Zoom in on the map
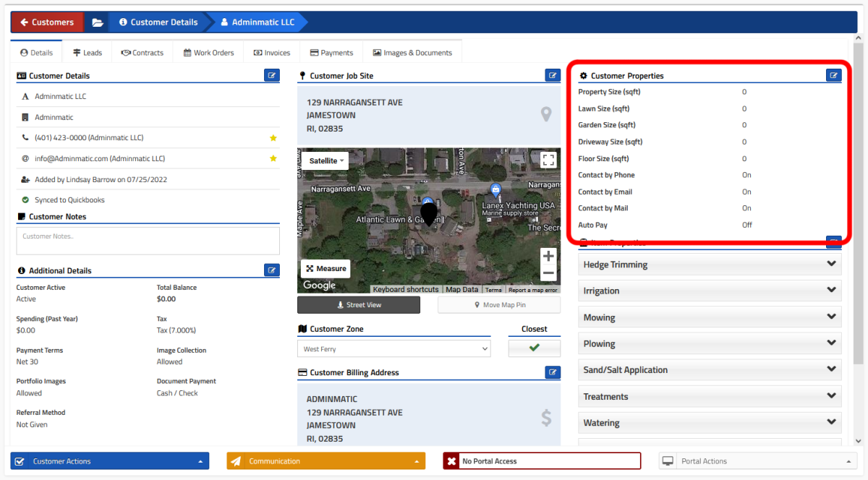868x480 pixels. pyautogui.click(x=548, y=257)
